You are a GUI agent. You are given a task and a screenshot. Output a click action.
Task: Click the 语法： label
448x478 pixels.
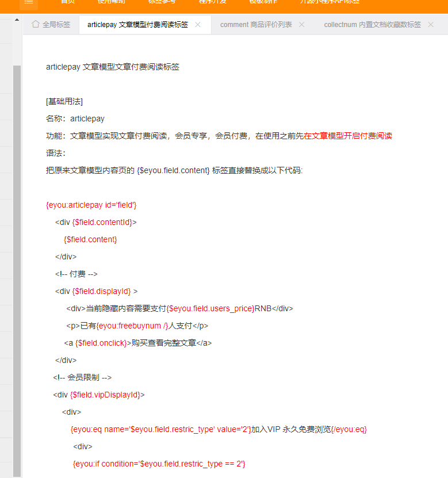[56, 153]
